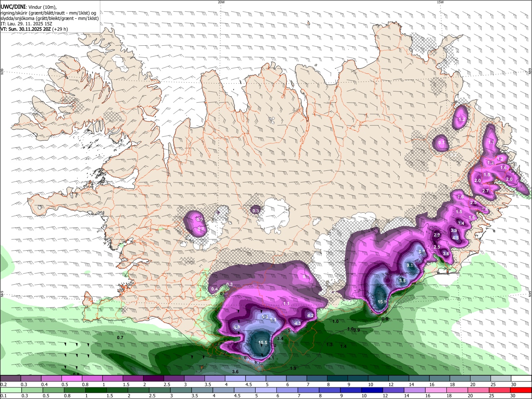Screen dimensions: 532x399
Task: Click the 3.8 precipitation value on the map
Action: 402,281
